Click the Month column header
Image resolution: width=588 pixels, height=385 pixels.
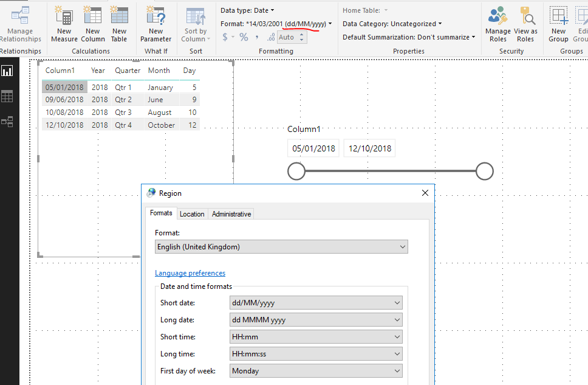pos(159,71)
